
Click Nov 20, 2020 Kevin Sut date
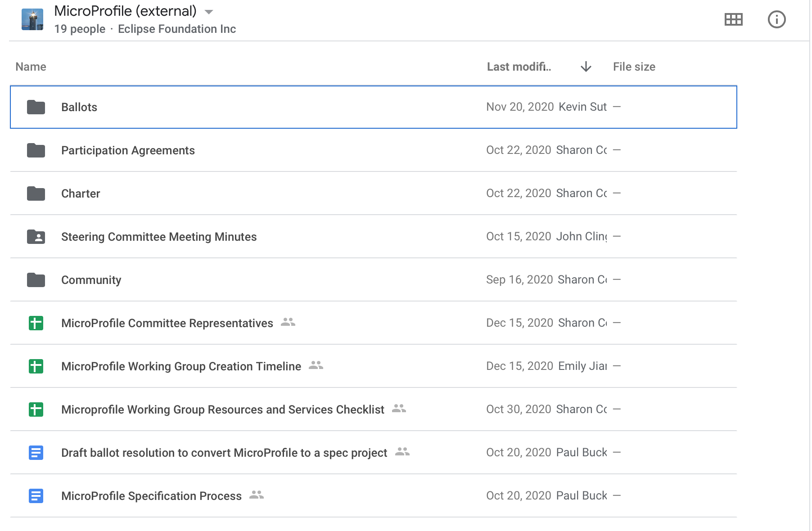click(x=546, y=107)
